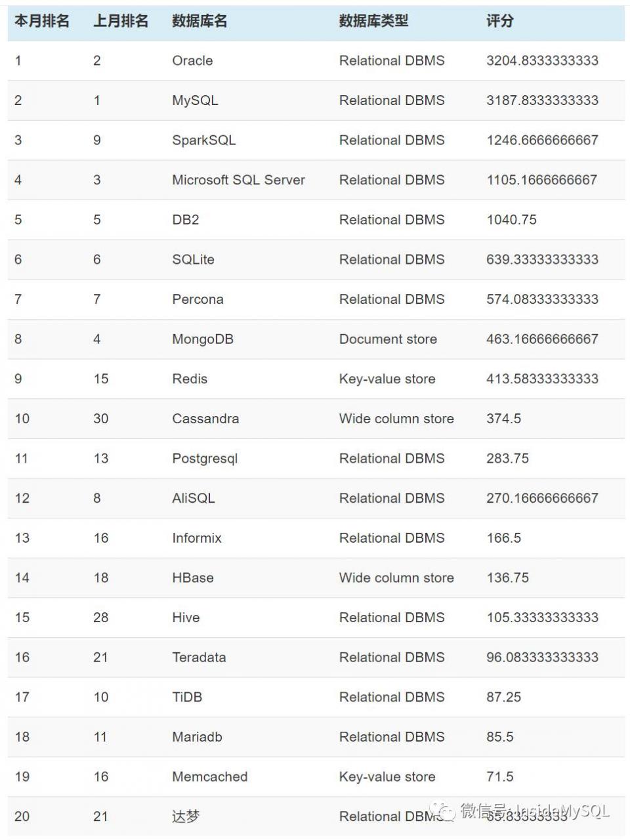630x840 pixels.
Task: Click the Postgresql entry
Action: coord(205,459)
